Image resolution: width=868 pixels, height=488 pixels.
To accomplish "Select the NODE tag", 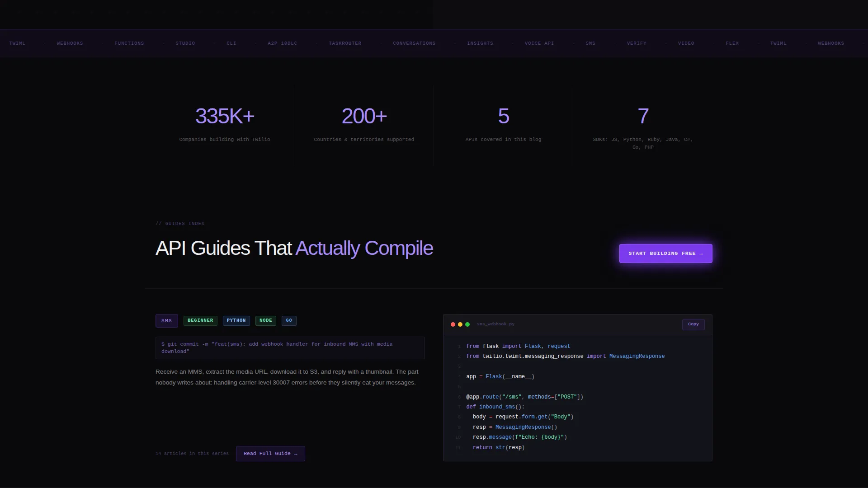I will 266,320.
